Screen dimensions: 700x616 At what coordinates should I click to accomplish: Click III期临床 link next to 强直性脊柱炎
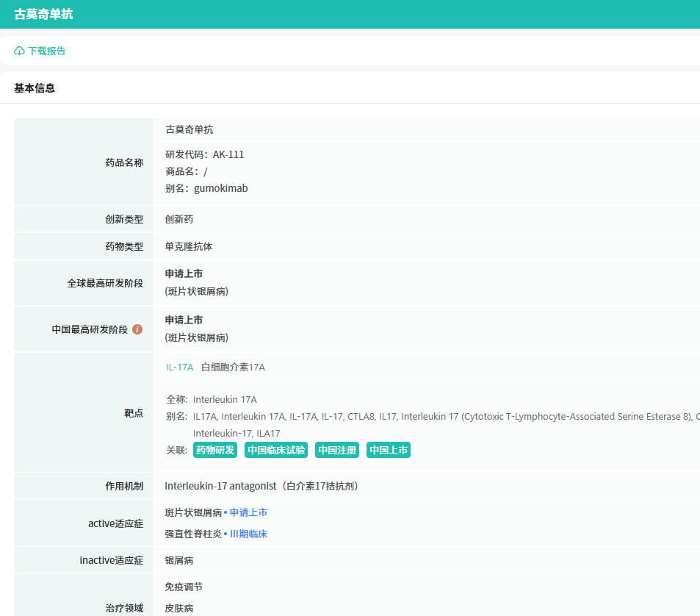248,534
